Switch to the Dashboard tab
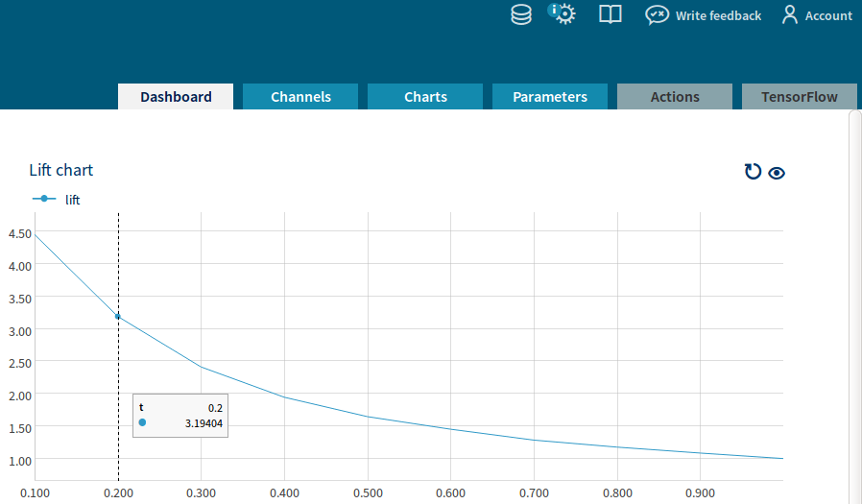The height and width of the screenshot is (504, 862). [176, 97]
